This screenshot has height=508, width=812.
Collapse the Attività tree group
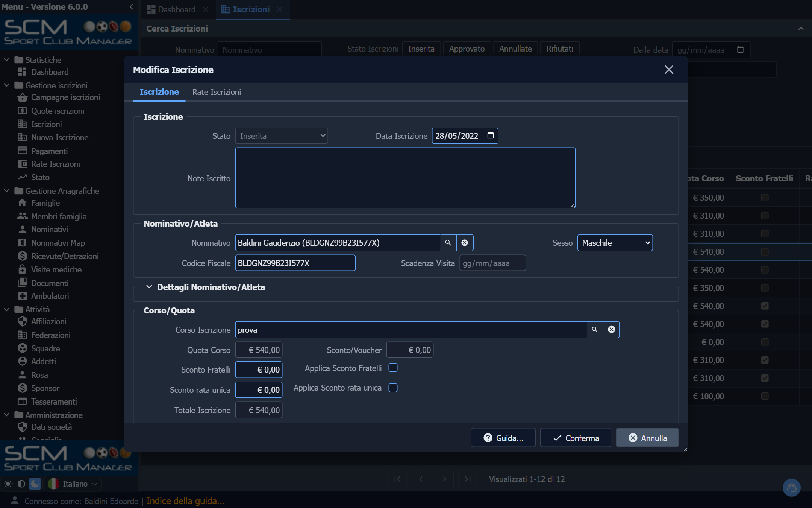tap(6, 309)
